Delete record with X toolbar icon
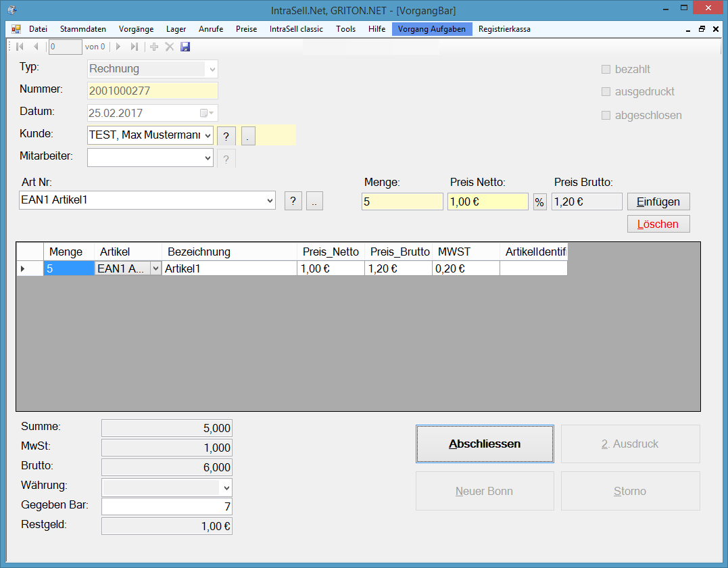Screen dimensions: 728x568 (x=170, y=47)
